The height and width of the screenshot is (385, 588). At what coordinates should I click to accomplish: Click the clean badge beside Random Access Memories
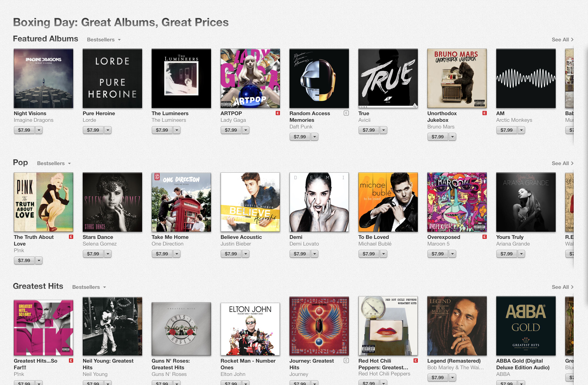(346, 113)
